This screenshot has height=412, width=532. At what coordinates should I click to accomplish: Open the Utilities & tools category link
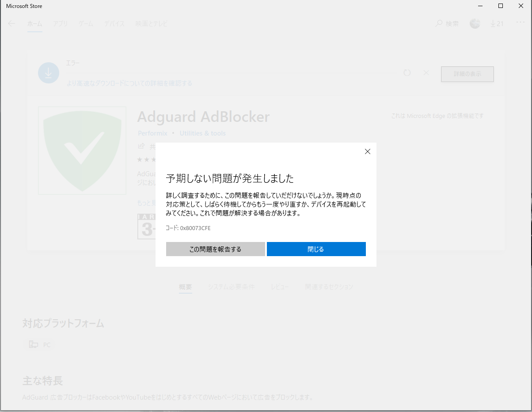[202, 133]
